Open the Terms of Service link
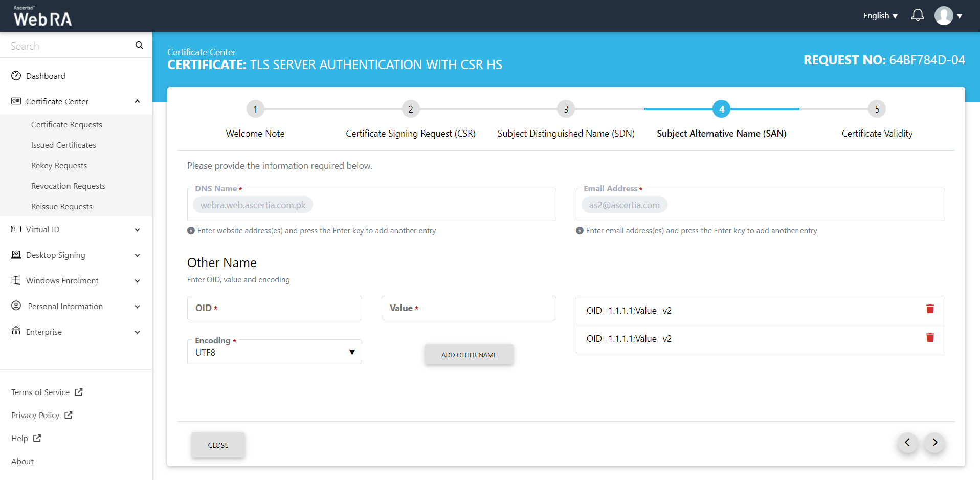Screen dimensions: 980x480 coord(40,392)
